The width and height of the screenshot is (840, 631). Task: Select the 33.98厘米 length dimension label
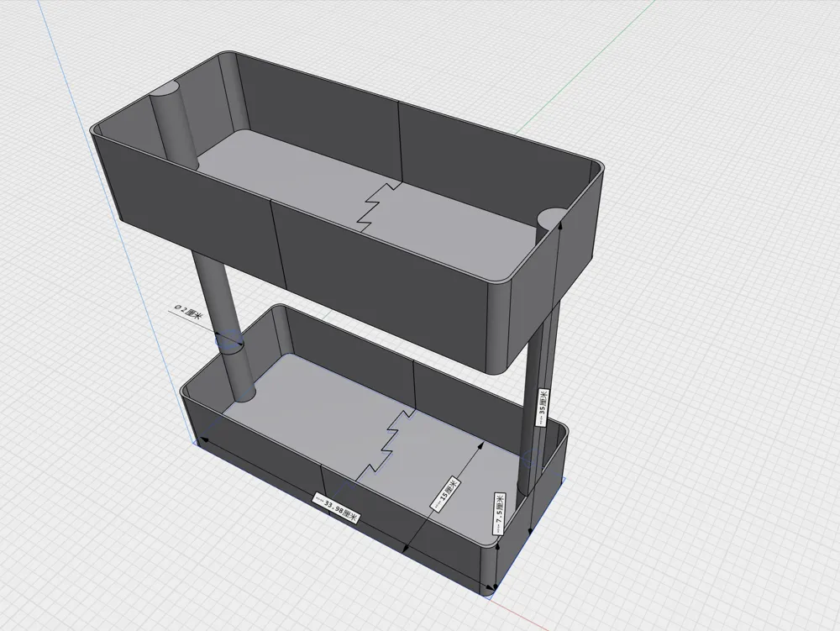pyautogui.click(x=336, y=508)
